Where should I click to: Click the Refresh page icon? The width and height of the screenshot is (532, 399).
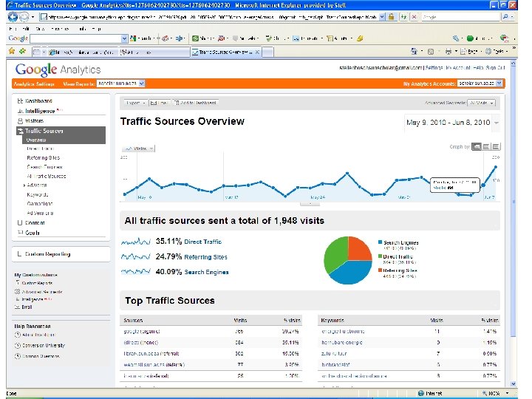(x=403, y=16)
